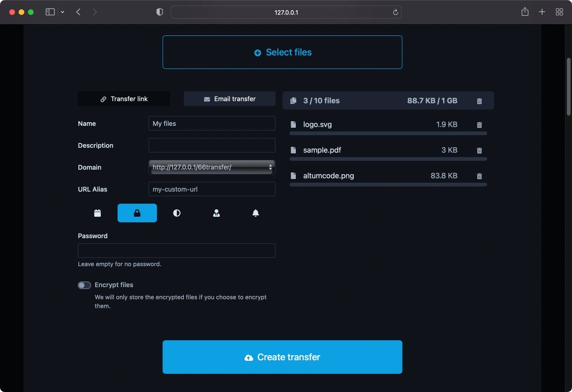The height and width of the screenshot is (392, 572).
Task: Delete sample.pdf using its trash icon
Action: pyautogui.click(x=479, y=151)
